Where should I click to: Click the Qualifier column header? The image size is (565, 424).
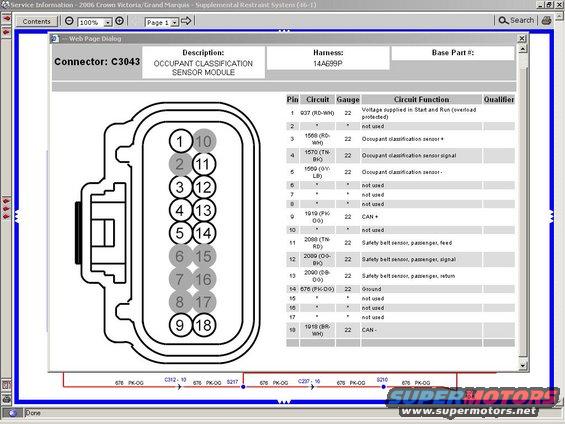pos(499,99)
